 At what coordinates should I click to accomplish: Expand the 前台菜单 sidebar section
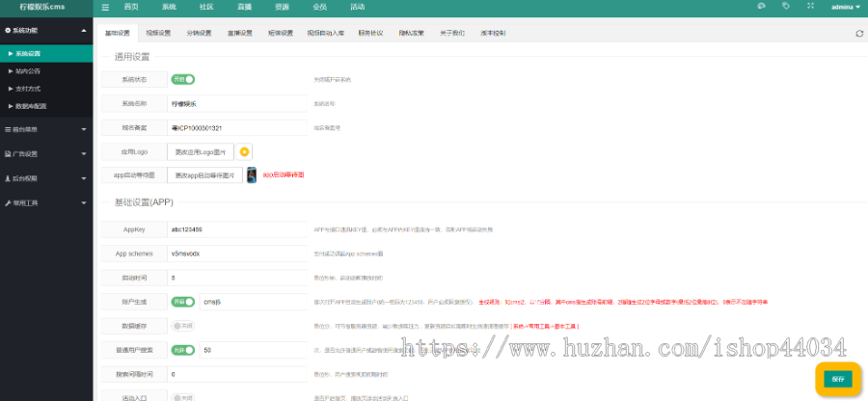pyautogui.click(x=84, y=129)
